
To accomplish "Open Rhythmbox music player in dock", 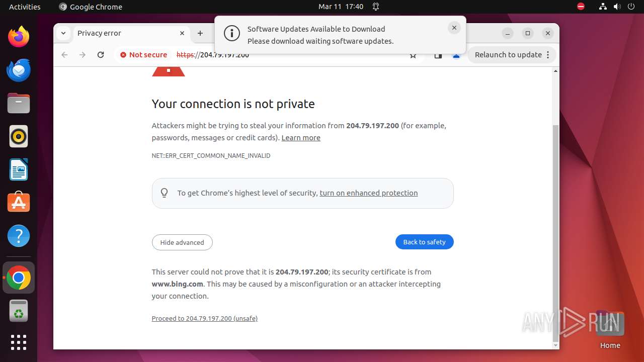I will 19,136.
